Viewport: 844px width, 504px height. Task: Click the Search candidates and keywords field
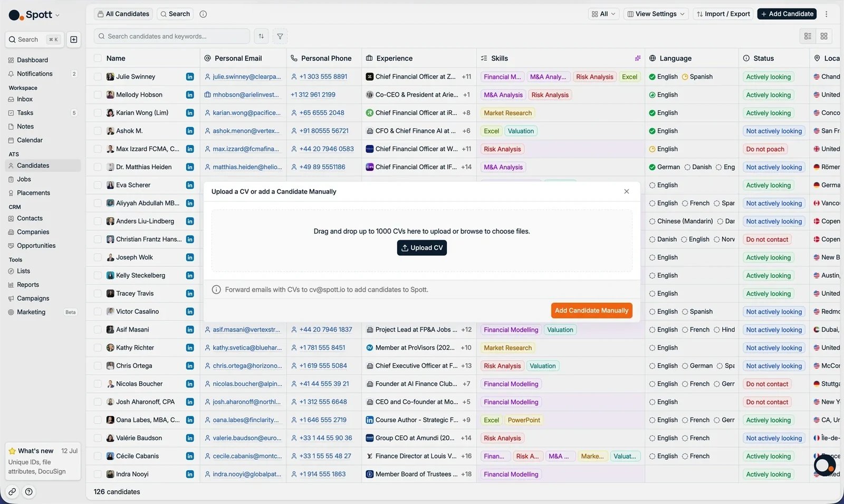172,36
